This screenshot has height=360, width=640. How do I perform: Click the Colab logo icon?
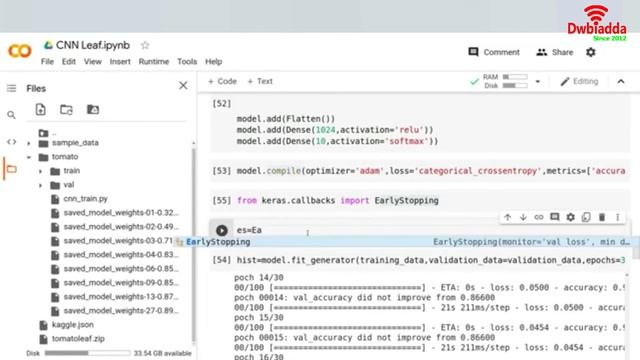(19, 51)
